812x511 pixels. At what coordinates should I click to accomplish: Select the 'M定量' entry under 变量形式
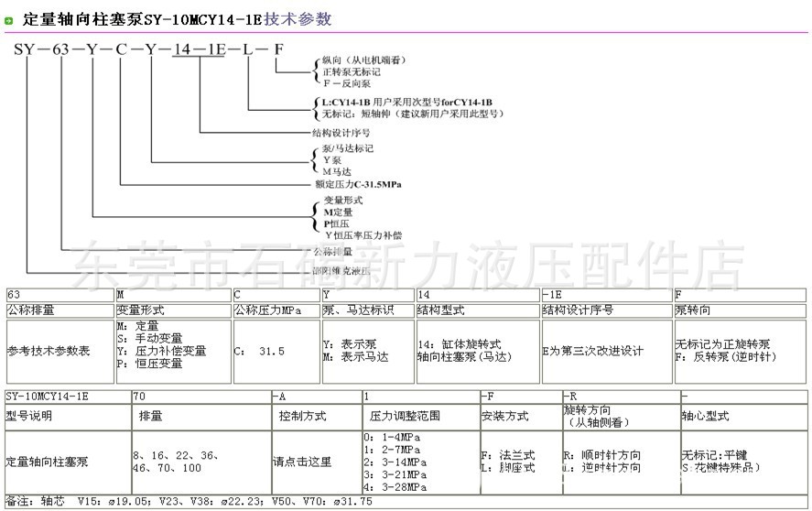pos(338,212)
